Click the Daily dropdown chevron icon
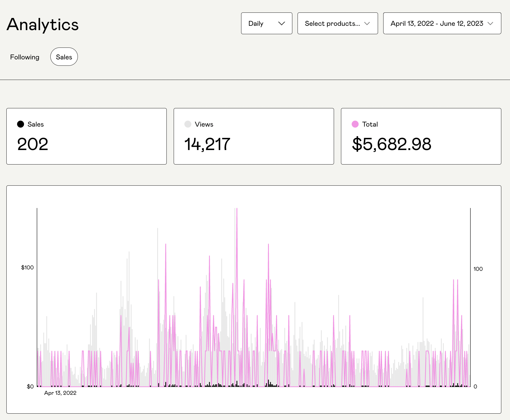The image size is (510, 420). click(281, 24)
